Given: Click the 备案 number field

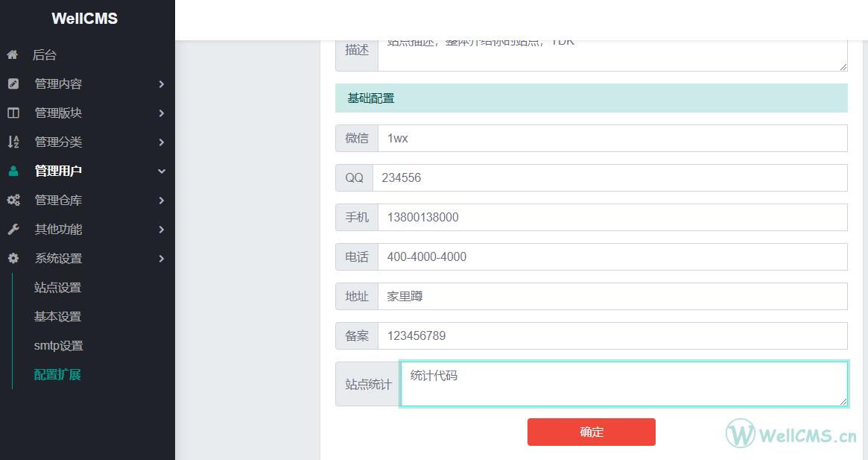Looking at the screenshot, I should 612,335.
